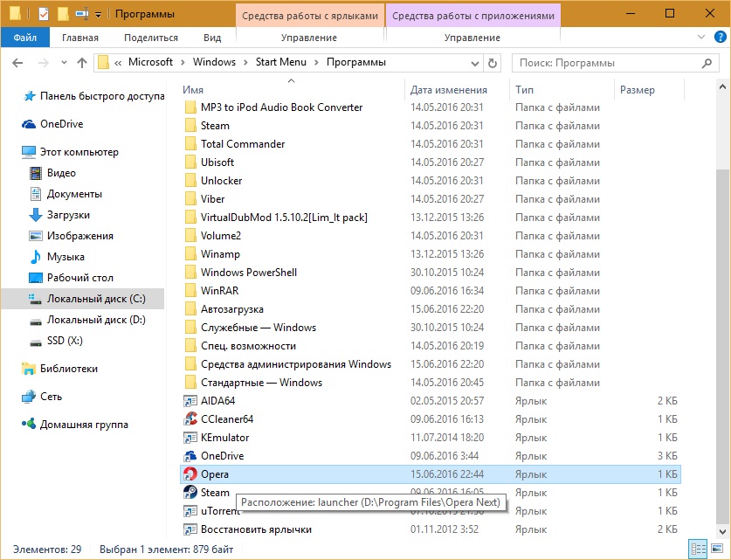This screenshot has height=560, width=731.
Task: Refresh the current folder view
Action: pyautogui.click(x=493, y=63)
